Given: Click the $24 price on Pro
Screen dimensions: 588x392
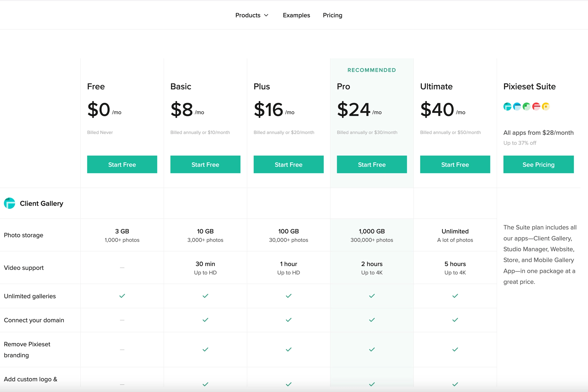Looking at the screenshot, I should pyautogui.click(x=353, y=109).
